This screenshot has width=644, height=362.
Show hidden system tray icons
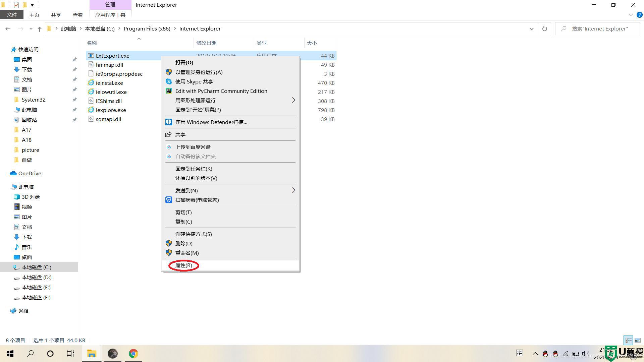535,354
